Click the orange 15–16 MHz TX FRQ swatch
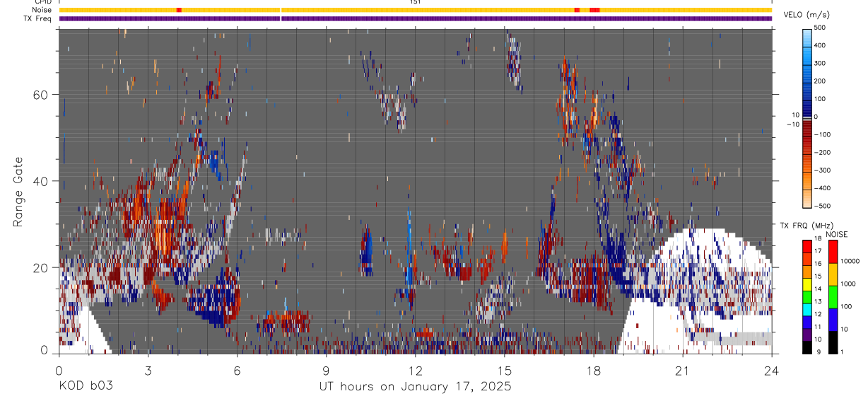 tap(807, 272)
